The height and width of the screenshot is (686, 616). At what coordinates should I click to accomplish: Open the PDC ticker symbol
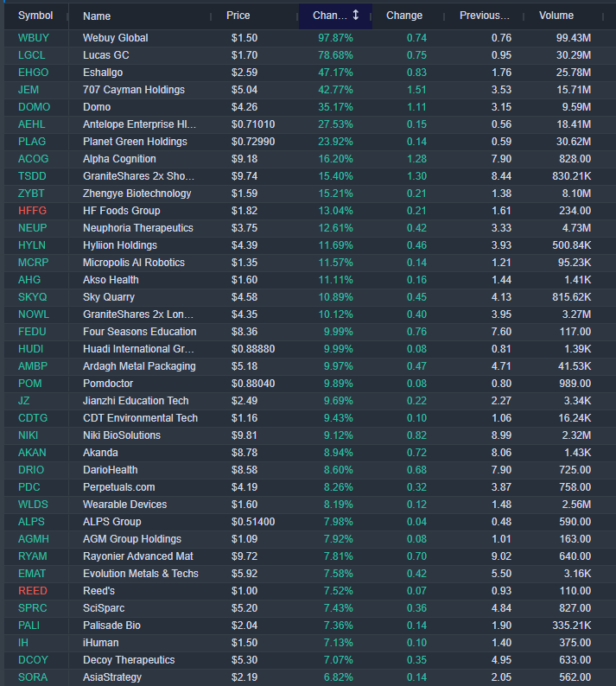[29, 487]
